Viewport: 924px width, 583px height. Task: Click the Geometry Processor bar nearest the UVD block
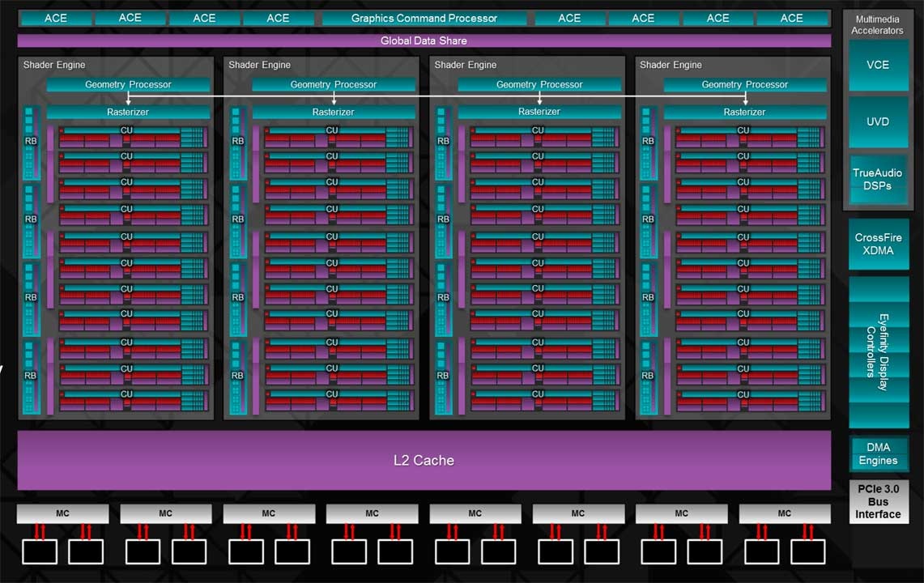click(x=745, y=84)
